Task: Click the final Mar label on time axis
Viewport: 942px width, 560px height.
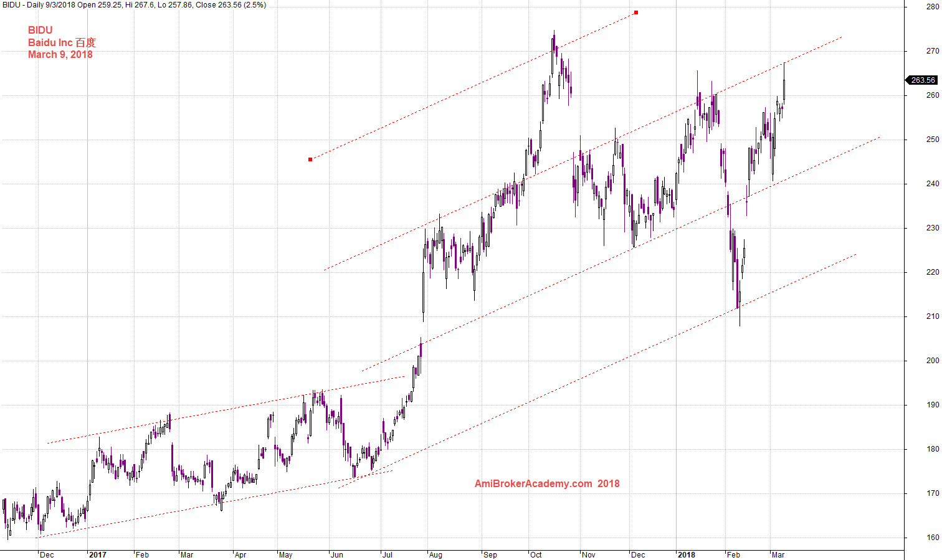Action: [778, 555]
